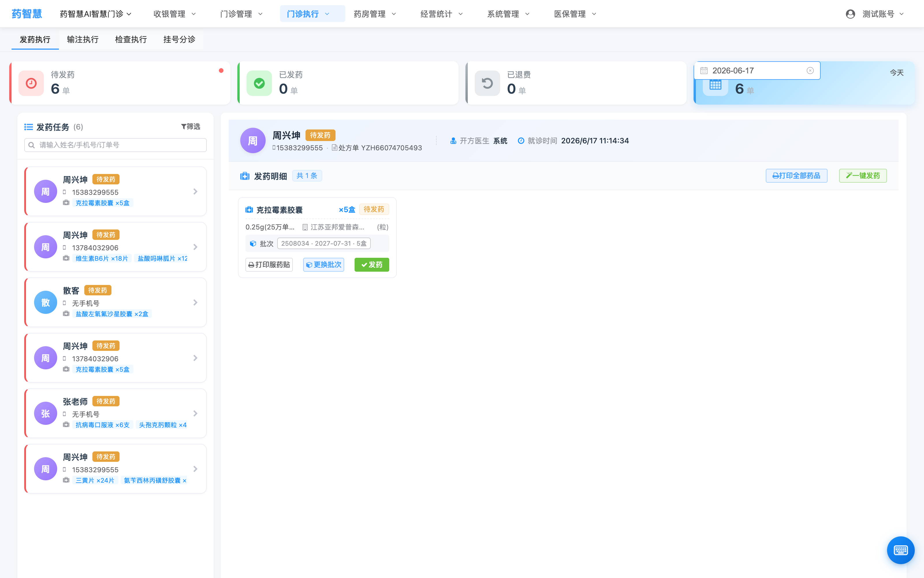Click the refunded undo arrow icon
This screenshot has width=924, height=578.
pos(487,83)
